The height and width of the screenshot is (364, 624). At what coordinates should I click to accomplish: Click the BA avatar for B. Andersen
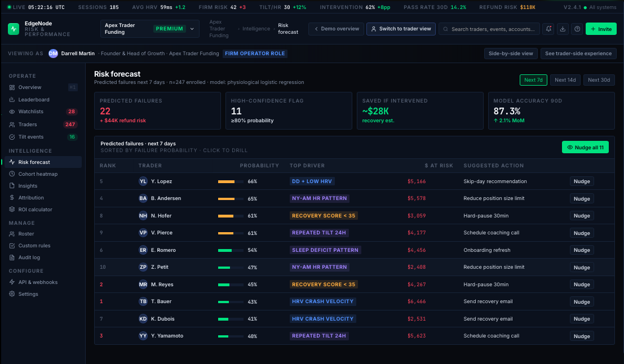click(143, 198)
